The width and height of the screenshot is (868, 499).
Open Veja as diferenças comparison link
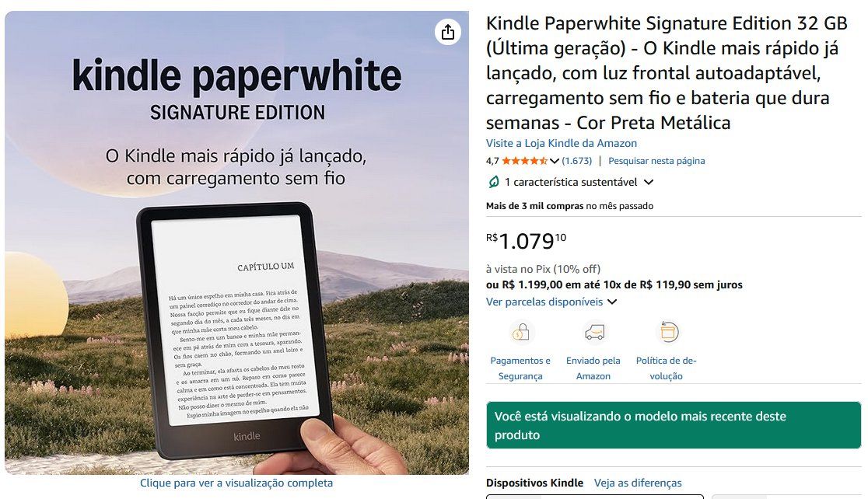pos(638,483)
